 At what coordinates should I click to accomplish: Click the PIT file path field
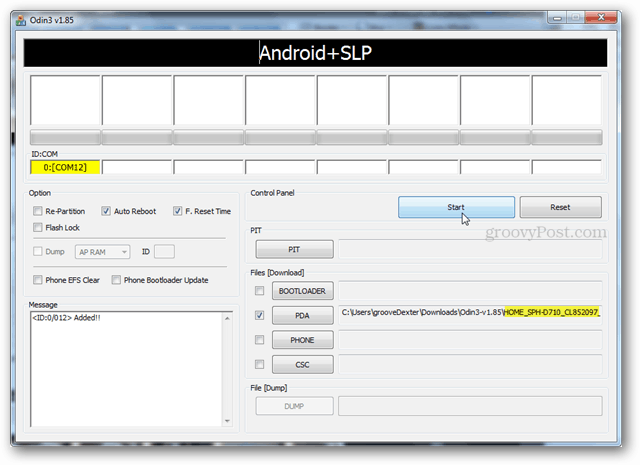470,249
